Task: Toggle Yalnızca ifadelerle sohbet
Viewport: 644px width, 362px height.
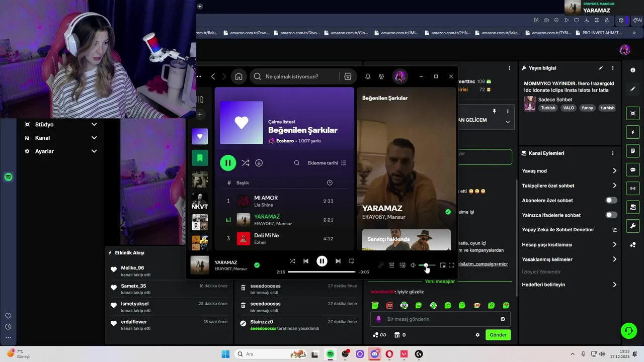Action: (x=611, y=215)
